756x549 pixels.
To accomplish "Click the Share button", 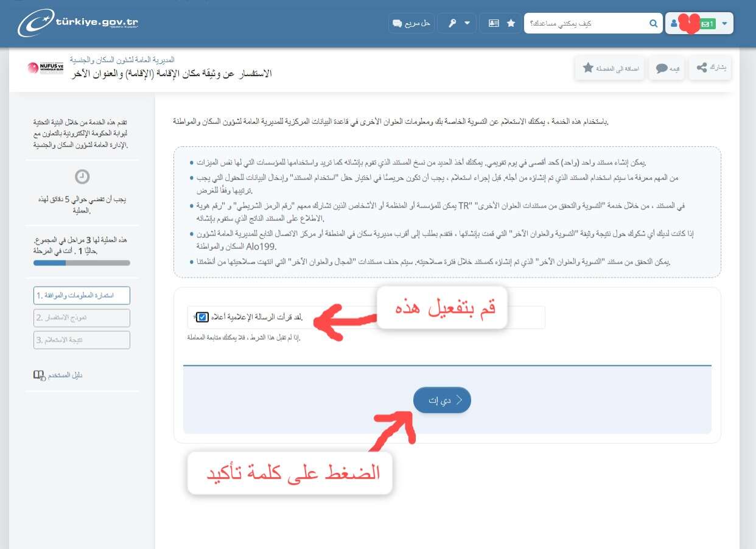I will click(x=710, y=68).
